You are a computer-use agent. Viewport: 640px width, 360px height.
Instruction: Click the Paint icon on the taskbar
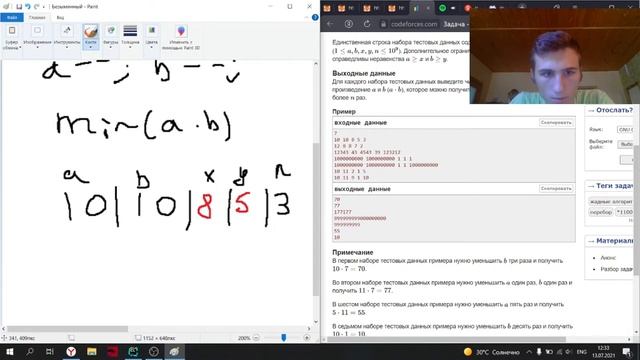[x=174, y=352]
